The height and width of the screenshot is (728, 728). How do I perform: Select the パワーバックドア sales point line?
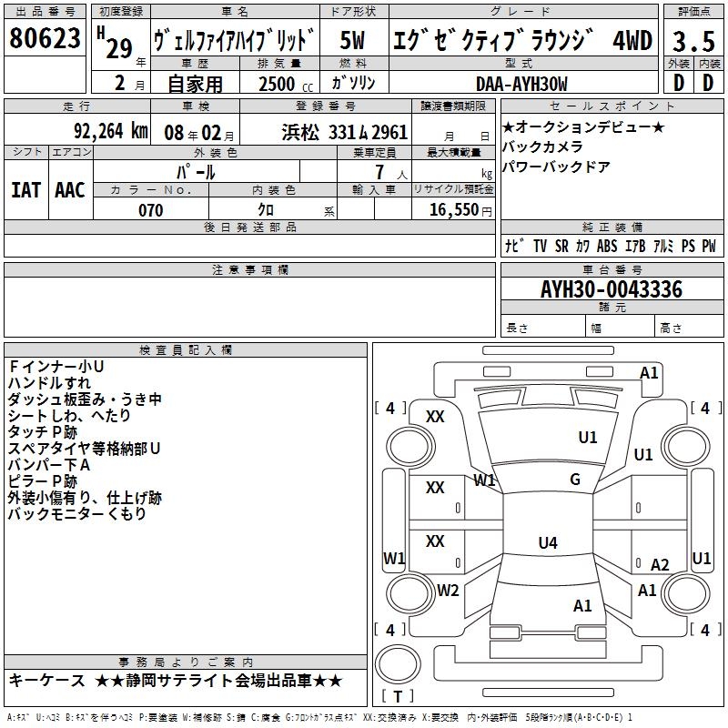(556, 167)
